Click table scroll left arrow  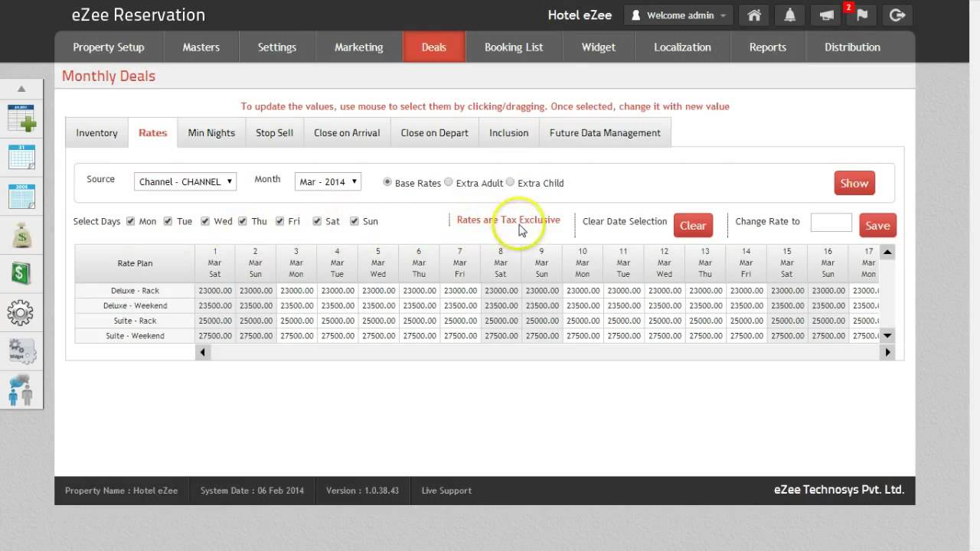202,352
